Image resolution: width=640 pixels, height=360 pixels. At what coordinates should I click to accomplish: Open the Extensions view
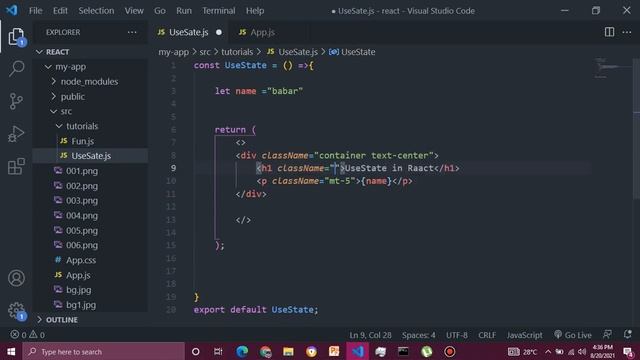tap(16, 166)
